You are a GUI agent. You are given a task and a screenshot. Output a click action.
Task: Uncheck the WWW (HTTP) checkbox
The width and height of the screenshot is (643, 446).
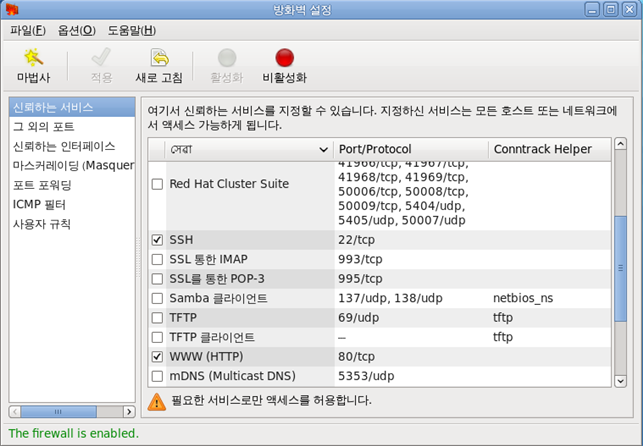[x=157, y=357]
